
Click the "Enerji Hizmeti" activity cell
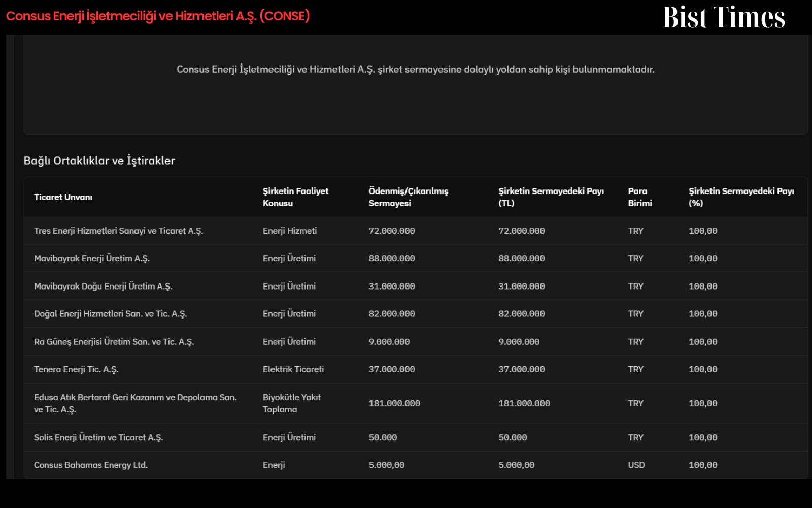290,231
